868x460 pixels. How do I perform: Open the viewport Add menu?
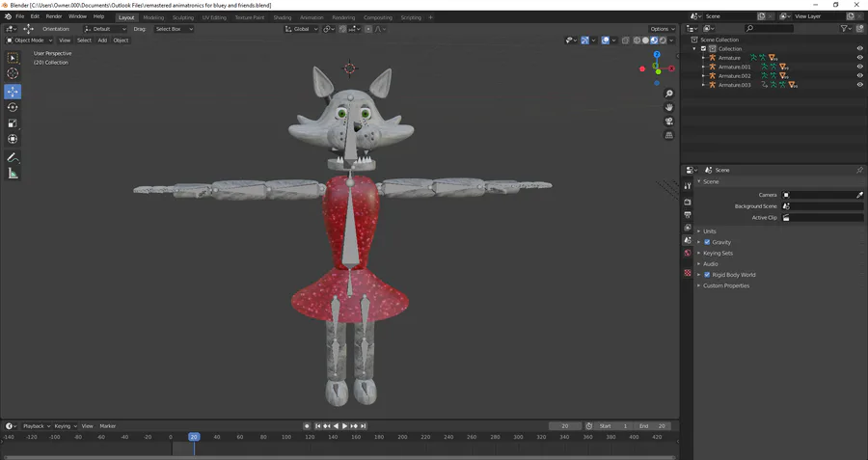click(x=102, y=40)
